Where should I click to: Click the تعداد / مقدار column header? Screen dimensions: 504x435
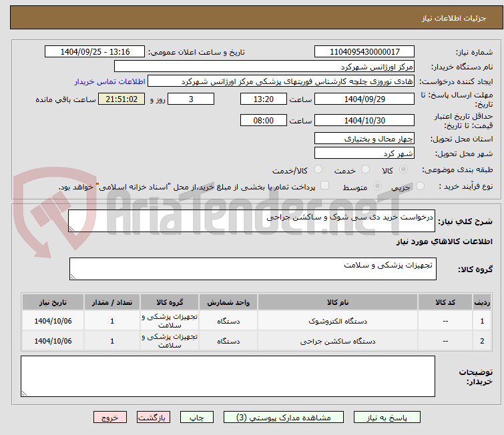(112, 302)
